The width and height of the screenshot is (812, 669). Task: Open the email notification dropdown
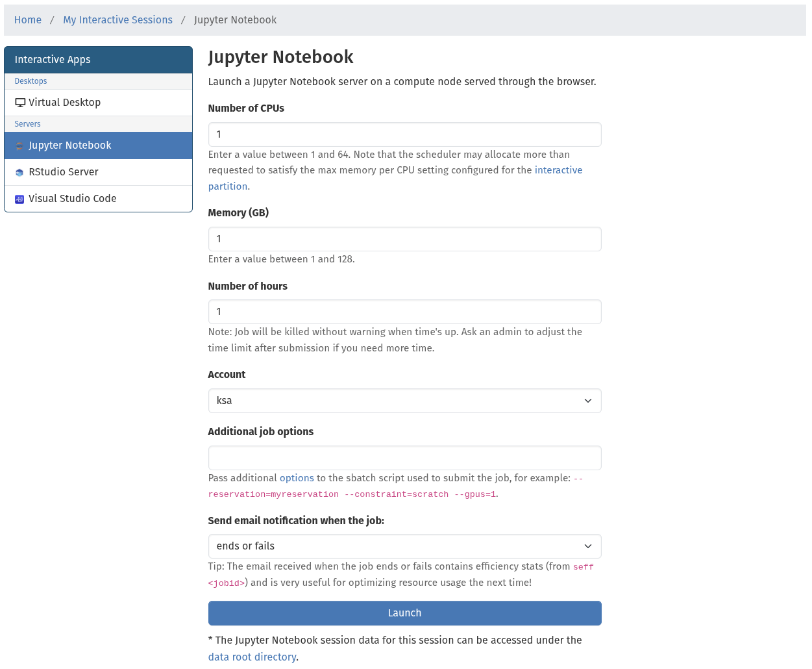point(404,546)
